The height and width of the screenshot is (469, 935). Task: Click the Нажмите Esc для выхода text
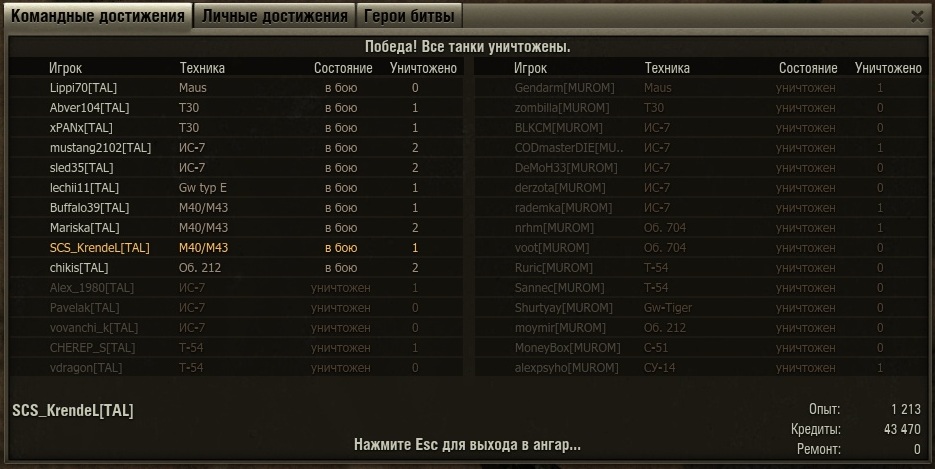[x=467, y=445]
